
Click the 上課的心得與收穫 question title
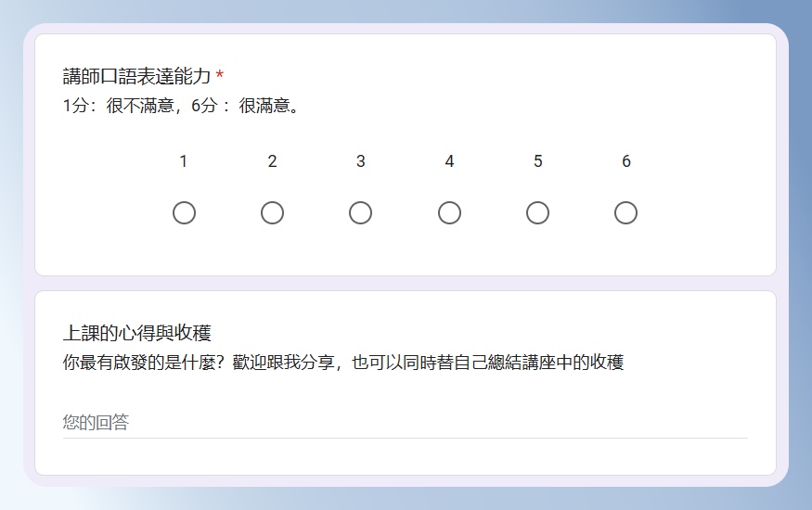pos(136,333)
